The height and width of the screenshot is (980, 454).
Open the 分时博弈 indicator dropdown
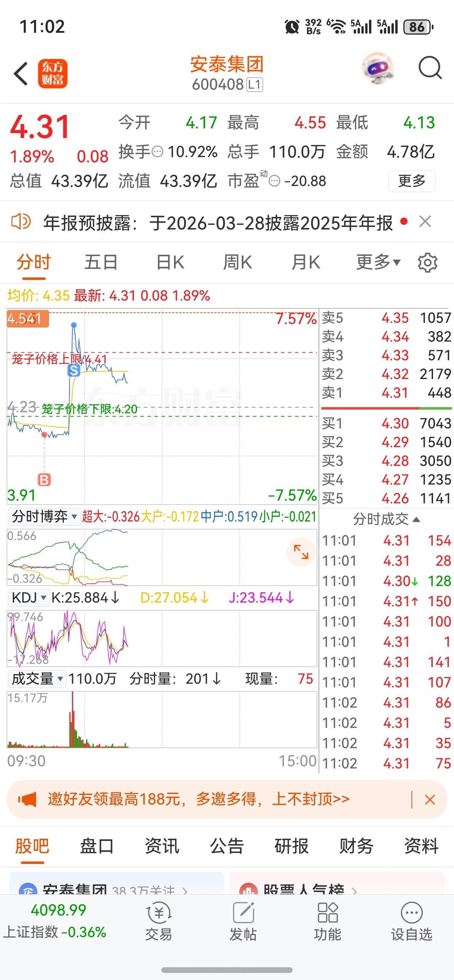pos(44,517)
